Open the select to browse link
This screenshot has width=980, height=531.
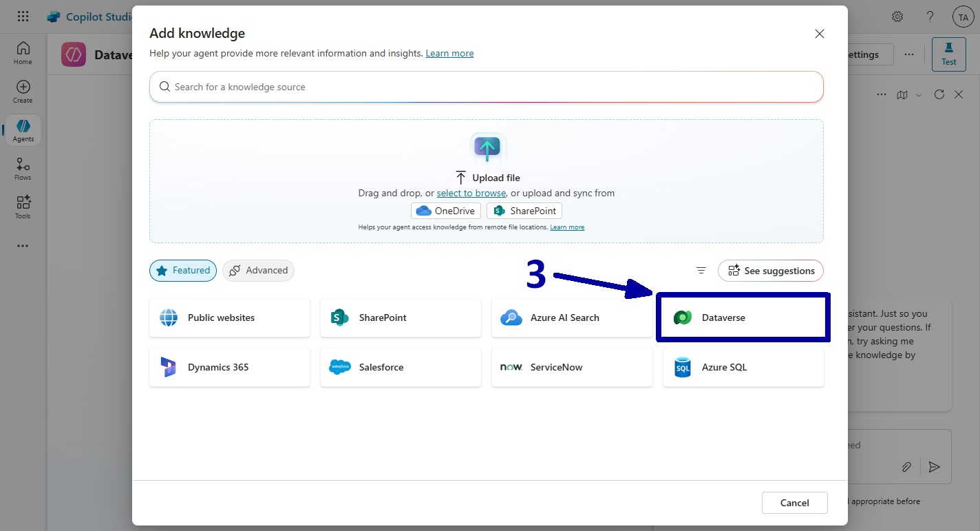point(471,193)
